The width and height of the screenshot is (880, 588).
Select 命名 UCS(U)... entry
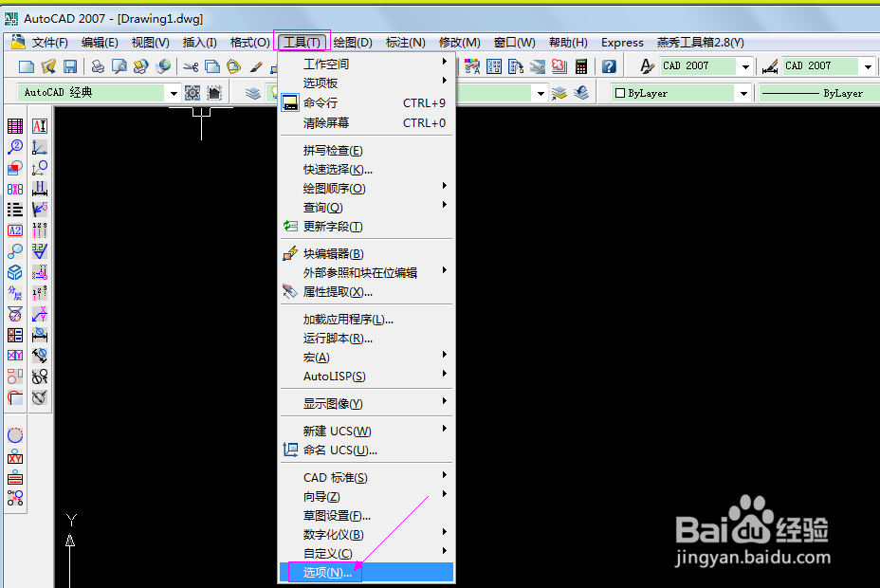pyautogui.click(x=367, y=450)
